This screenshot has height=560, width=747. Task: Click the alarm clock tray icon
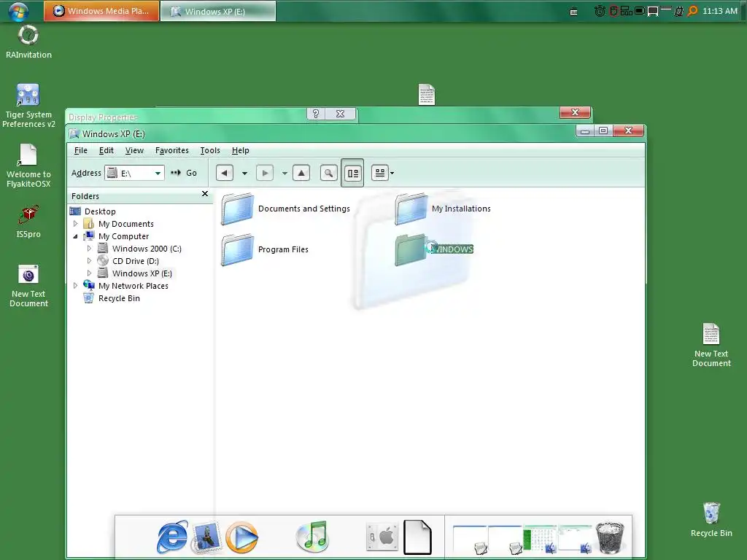click(600, 11)
